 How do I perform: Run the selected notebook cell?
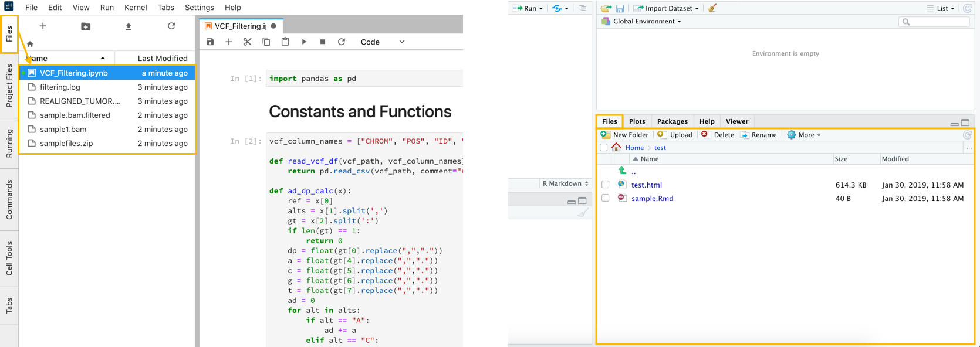pyautogui.click(x=304, y=42)
